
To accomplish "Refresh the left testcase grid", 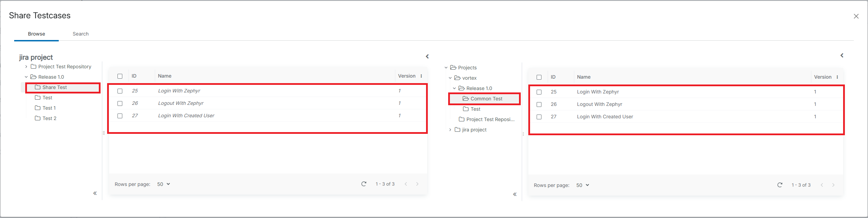I will [364, 184].
